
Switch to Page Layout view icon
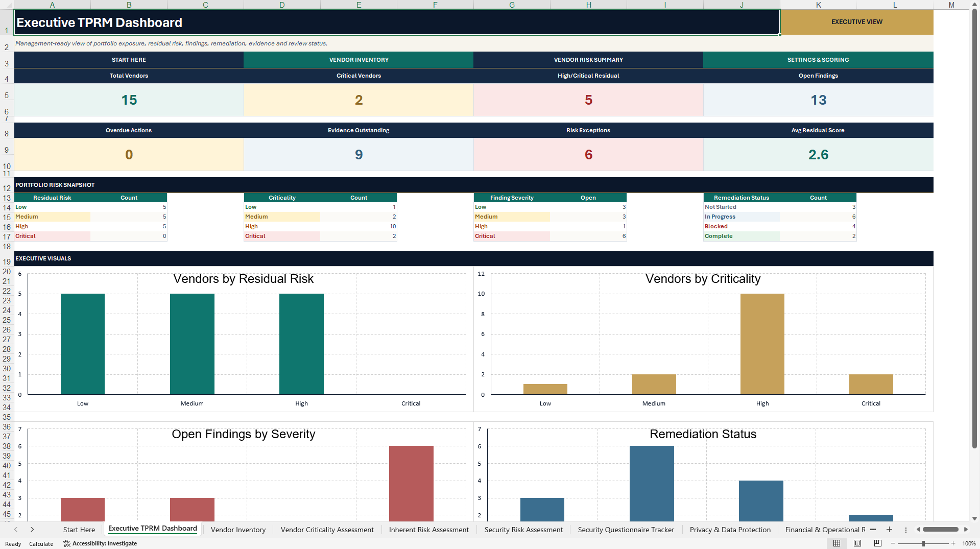click(857, 543)
